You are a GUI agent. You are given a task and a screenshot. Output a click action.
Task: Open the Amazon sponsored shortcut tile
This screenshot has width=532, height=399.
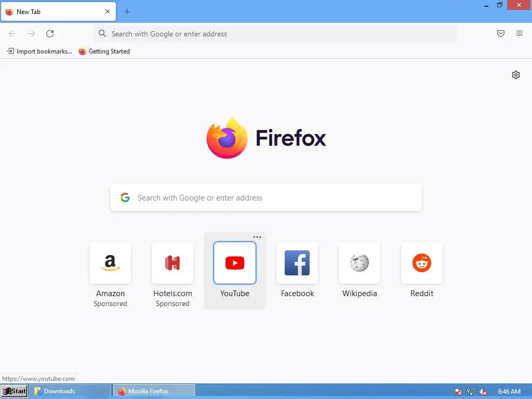(x=110, y=263)
